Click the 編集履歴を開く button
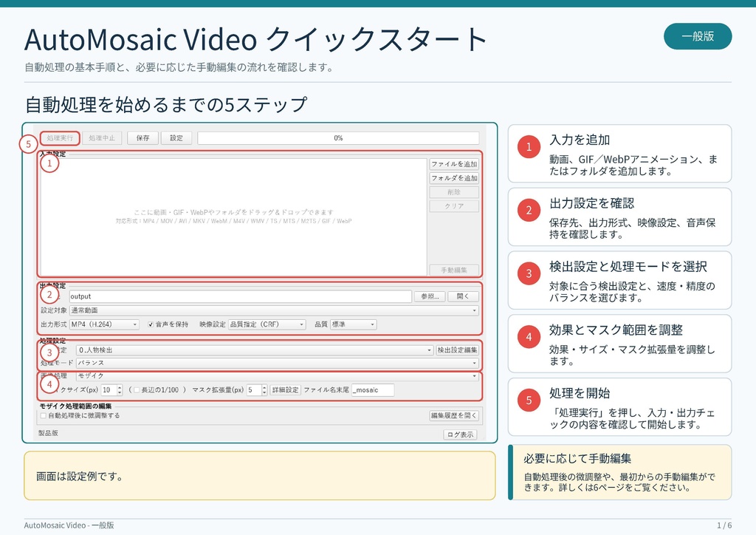The width and height of the screenshot is (756, 535). pyautogui.click(x=454, y=415)
